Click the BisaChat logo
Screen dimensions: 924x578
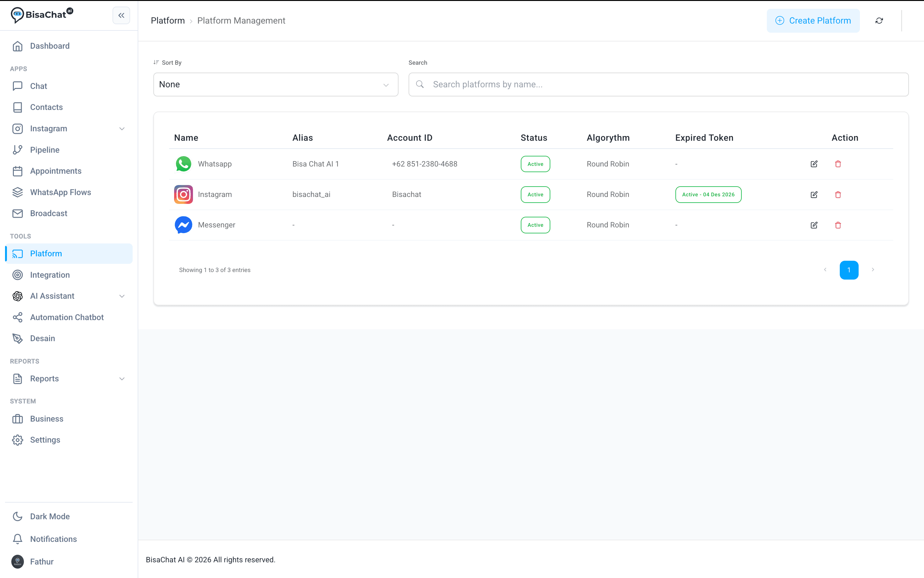click(x=42, y=15)
